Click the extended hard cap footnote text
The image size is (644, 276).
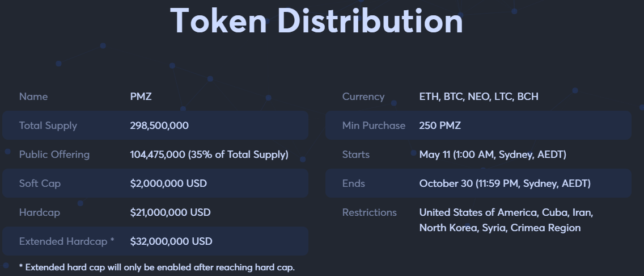(157, 267)
